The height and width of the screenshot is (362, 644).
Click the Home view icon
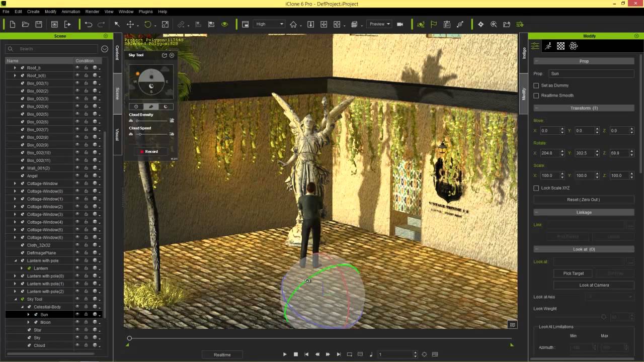tap(293, 24)
